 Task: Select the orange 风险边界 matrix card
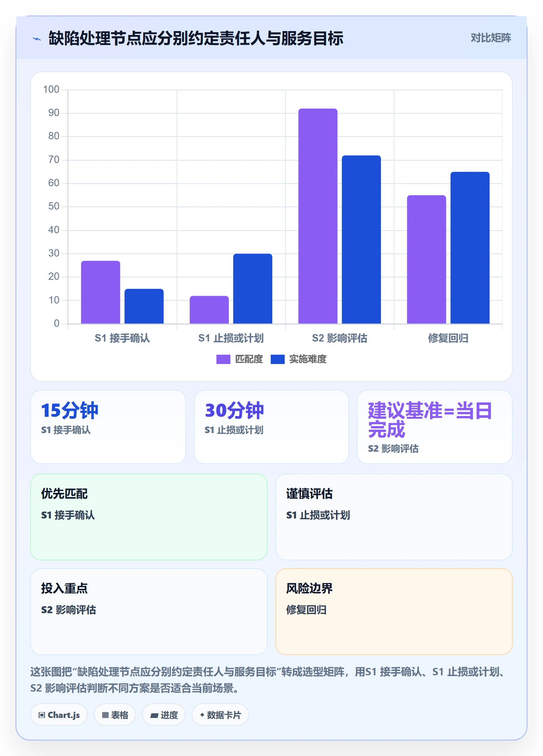click(x=394, y=611)
